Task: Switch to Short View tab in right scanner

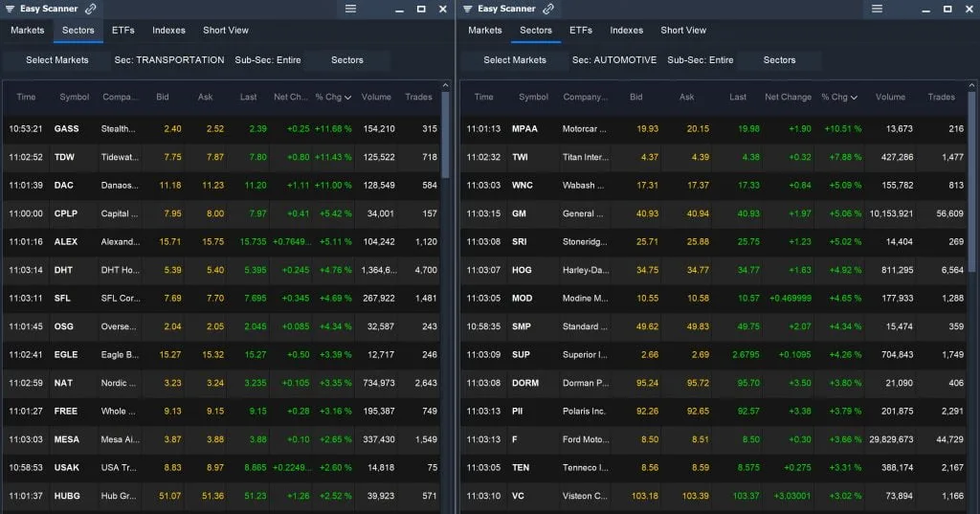Action: 683,30
